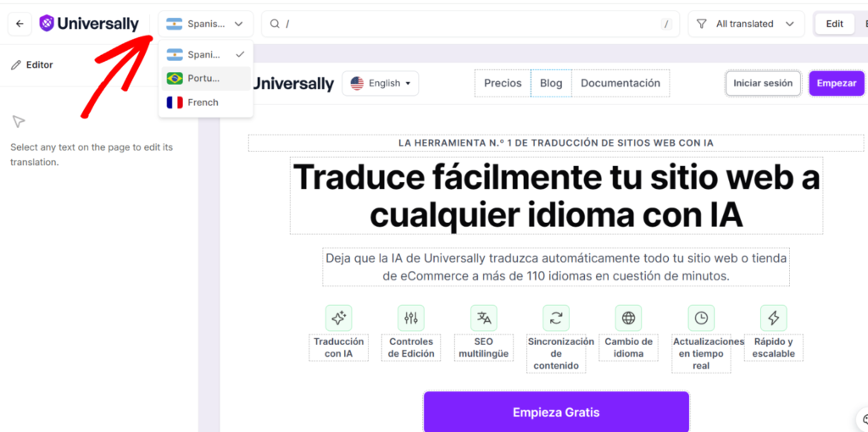The height and width of the screenshot is (432, 868).
Task: Click the Brazil flag icon in the list
Action: click(175, 79)
